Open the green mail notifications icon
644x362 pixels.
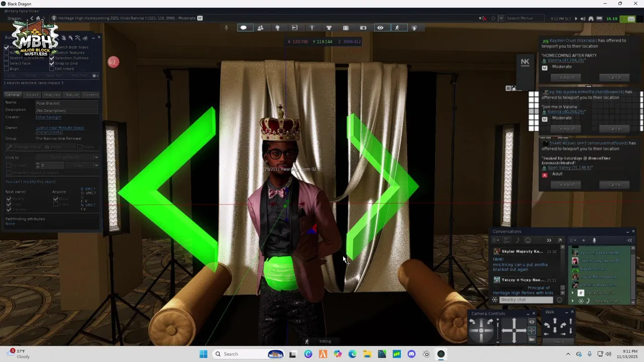(627, 19)
